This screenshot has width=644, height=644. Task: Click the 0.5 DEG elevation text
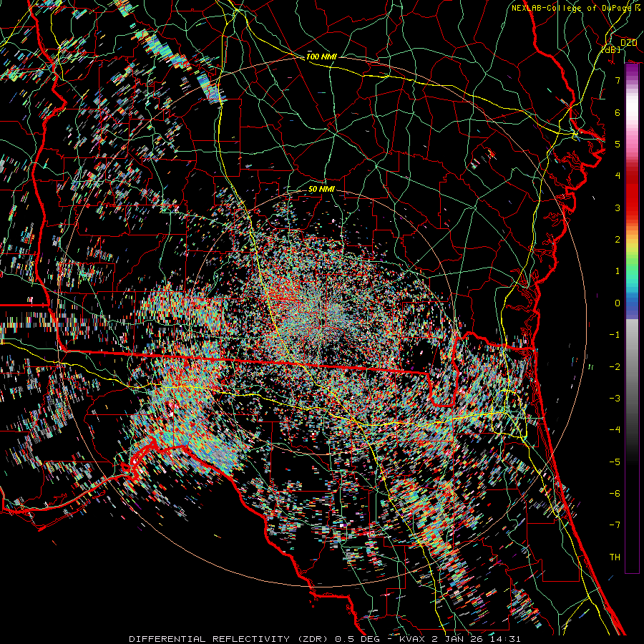click(357, 639)
